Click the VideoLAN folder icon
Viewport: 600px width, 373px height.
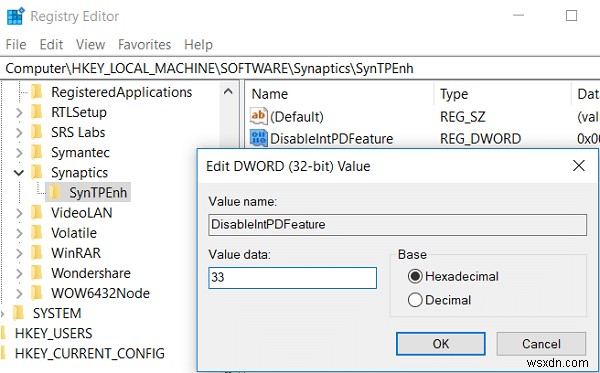click(37, 212)
